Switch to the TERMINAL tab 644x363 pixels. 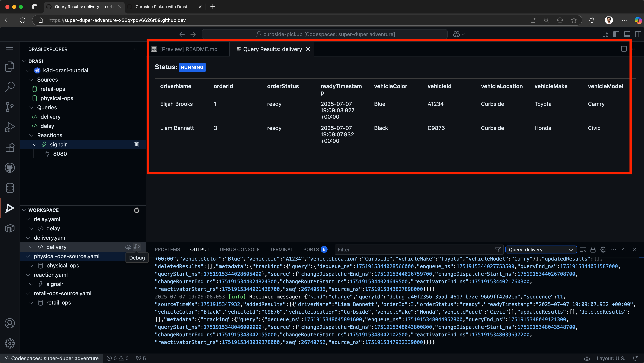pyautogui.click(x=282, y=249)
